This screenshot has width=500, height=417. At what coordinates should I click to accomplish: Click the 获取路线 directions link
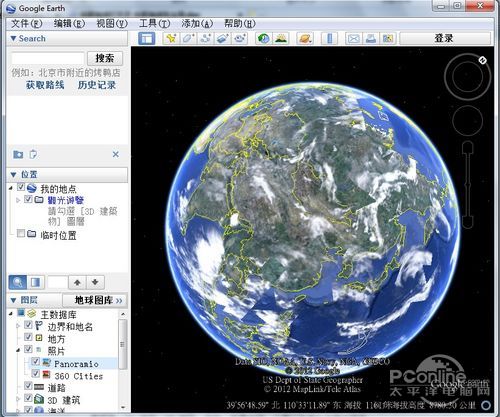(x=45, y=85)
